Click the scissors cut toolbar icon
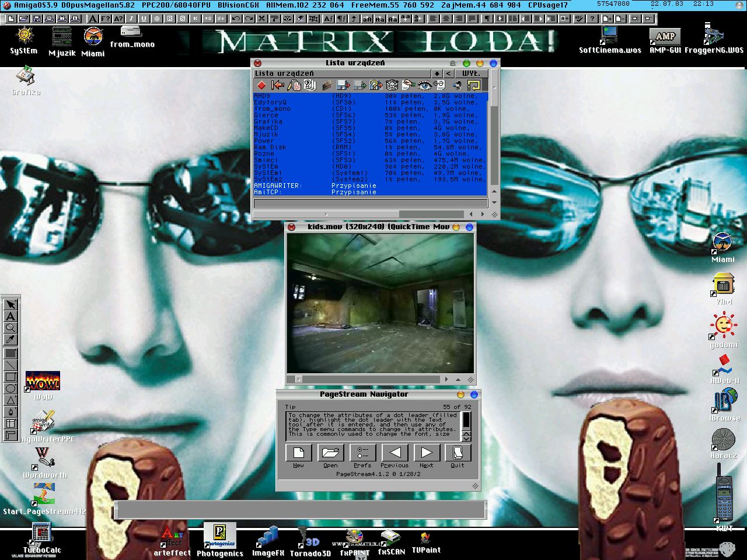747x560 pixels. [x=262, y=19]
